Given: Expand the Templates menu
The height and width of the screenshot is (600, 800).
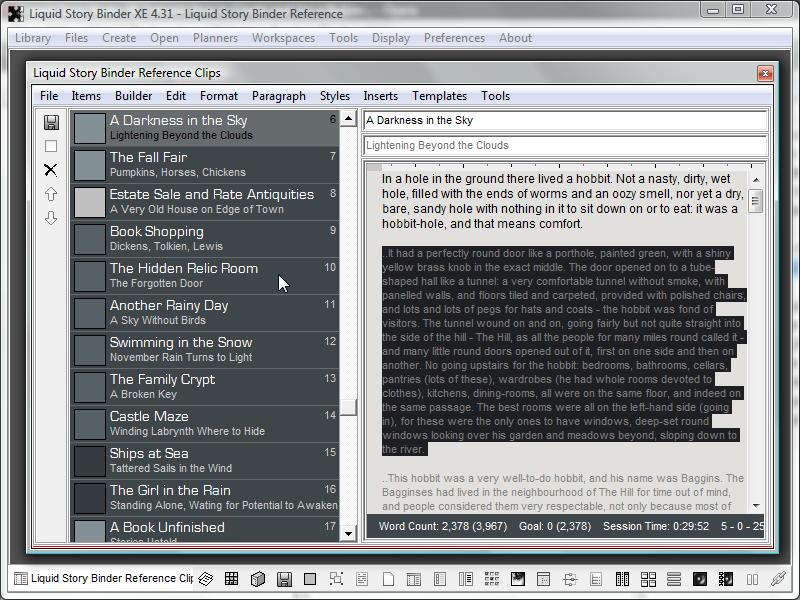Looking at the screenshot, I should (439, 96).
